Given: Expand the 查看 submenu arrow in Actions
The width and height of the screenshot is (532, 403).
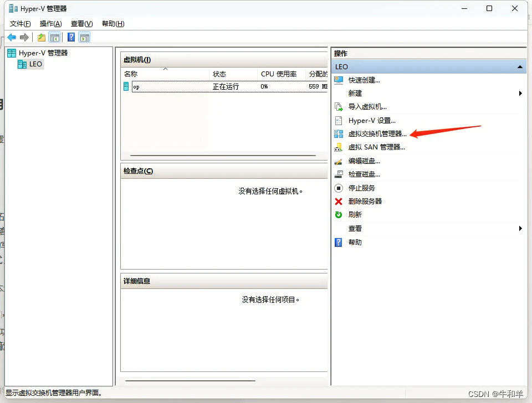Looking at the screenshot, I should point(520,229).
